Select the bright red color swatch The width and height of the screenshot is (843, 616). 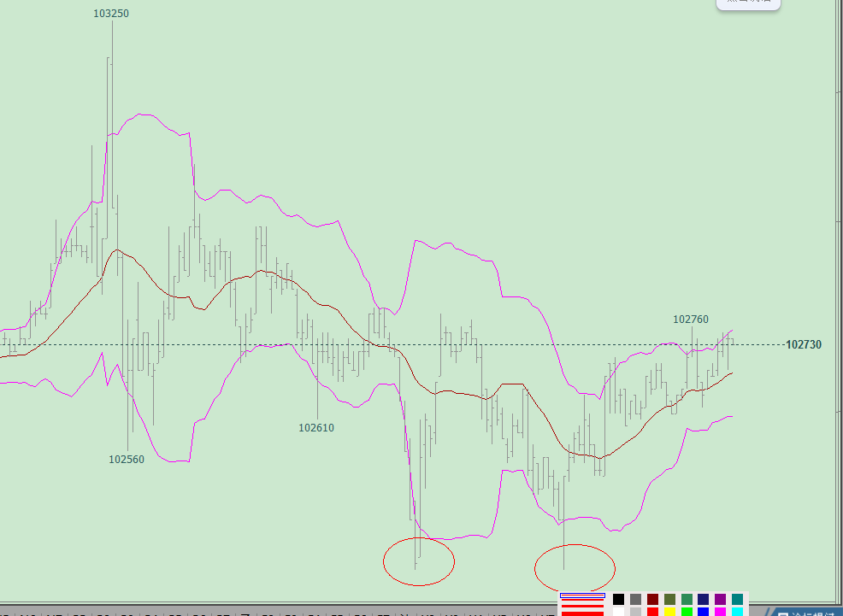point(652,612)
